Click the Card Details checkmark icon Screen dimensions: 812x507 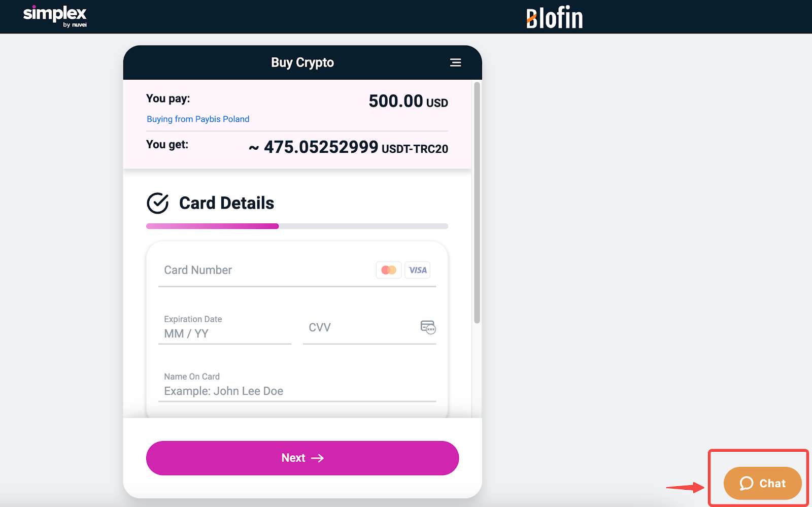(x=158, y=203)
